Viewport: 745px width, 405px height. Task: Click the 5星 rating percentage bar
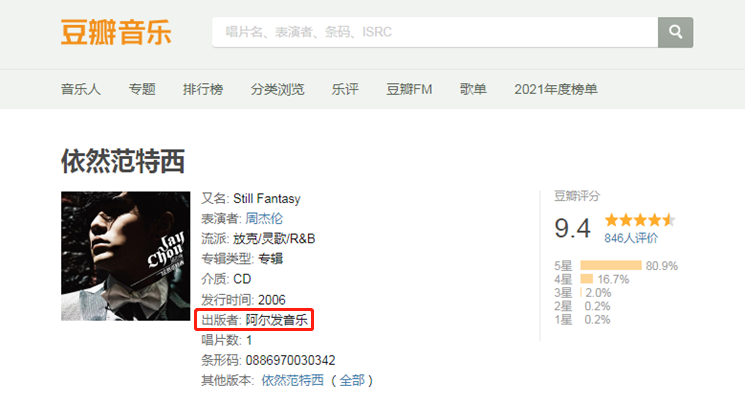pyautogui.click(x=611, y=265)
